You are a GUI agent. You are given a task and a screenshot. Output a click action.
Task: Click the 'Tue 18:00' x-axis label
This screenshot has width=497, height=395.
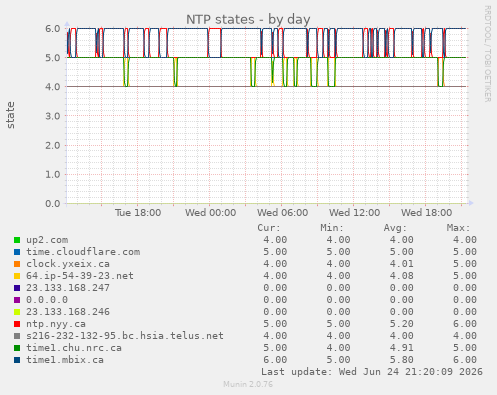click(x=138, y=213)
